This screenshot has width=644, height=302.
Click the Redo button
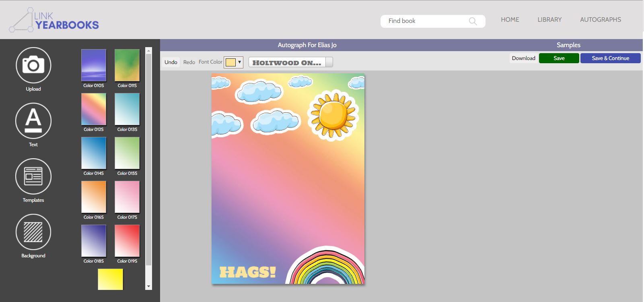189,62
